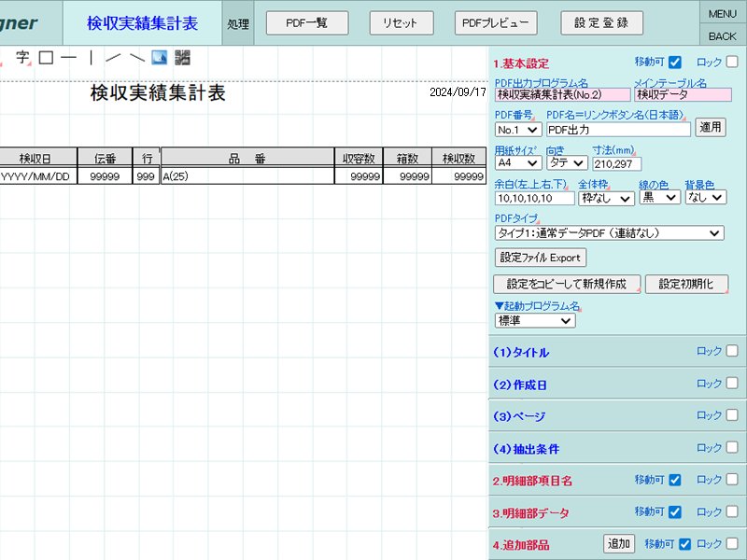The height and width of the screenshot is (560, 747).
Task: Expand the (2)作成日 section
Action: tap(520, 385)
